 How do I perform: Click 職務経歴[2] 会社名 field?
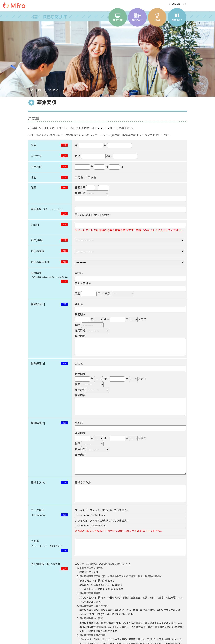[x=130, y=369]
